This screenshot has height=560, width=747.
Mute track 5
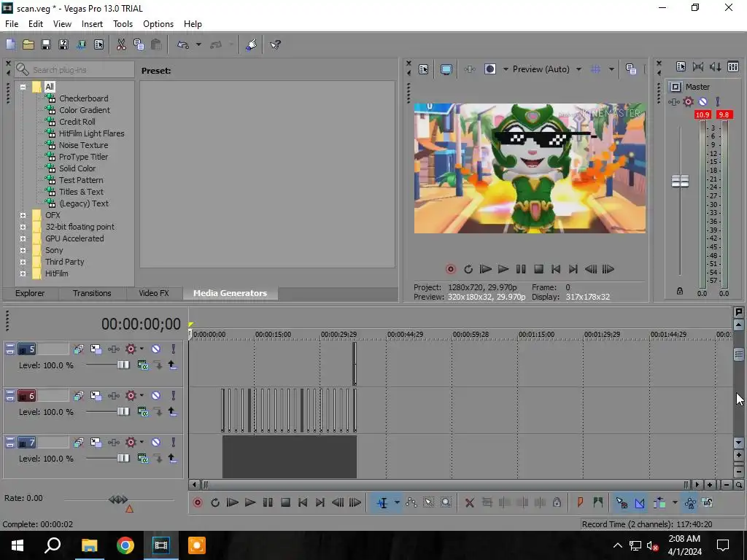coord(156,349)
